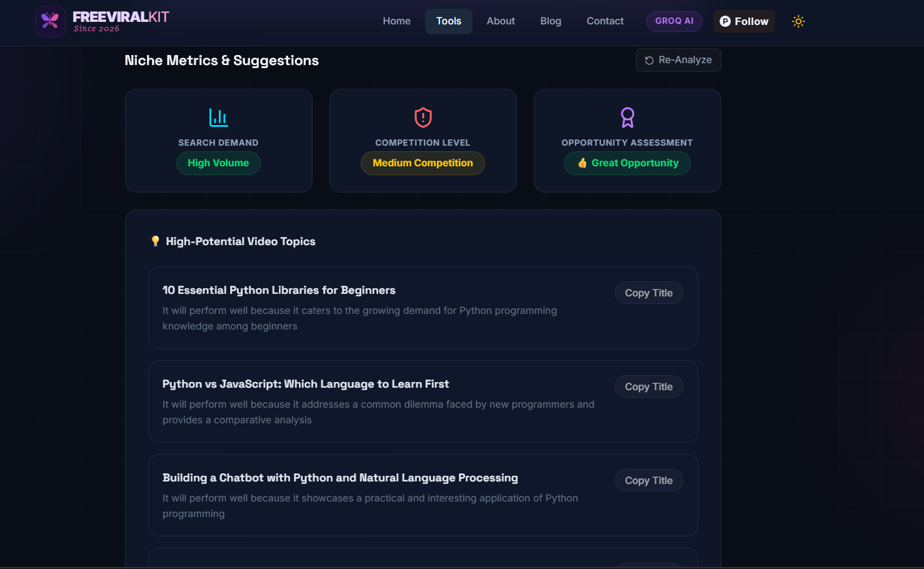
Task: Open the Blog link in navigation
Action: [551, 21]
